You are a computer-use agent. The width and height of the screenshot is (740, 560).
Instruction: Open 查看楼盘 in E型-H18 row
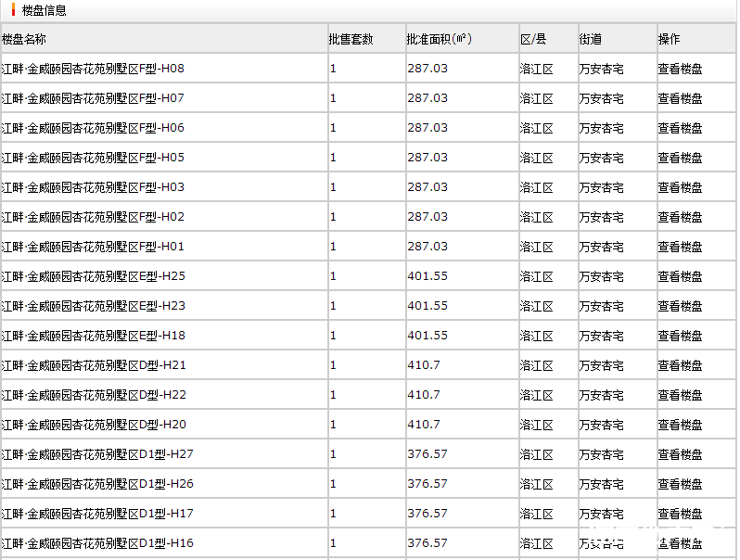pos(680,337)
